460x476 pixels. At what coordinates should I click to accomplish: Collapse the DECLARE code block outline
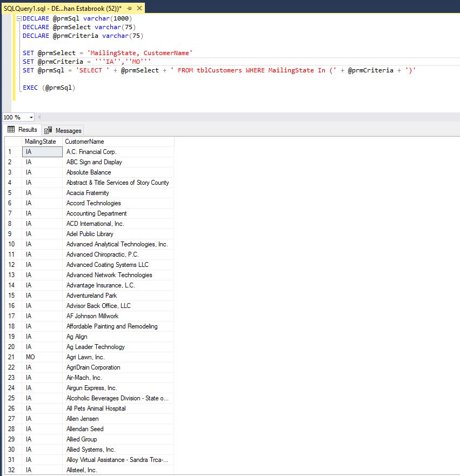coord(19,18)
